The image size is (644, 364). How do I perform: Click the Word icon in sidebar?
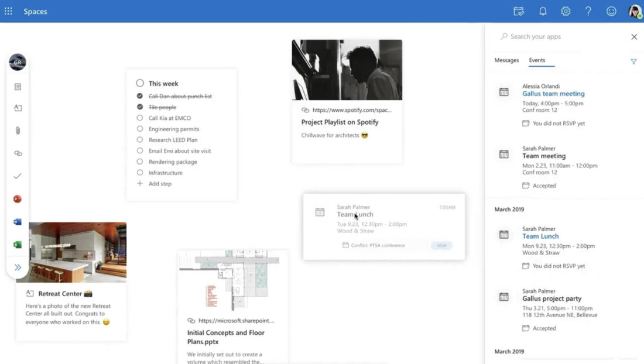coord(18,222)
